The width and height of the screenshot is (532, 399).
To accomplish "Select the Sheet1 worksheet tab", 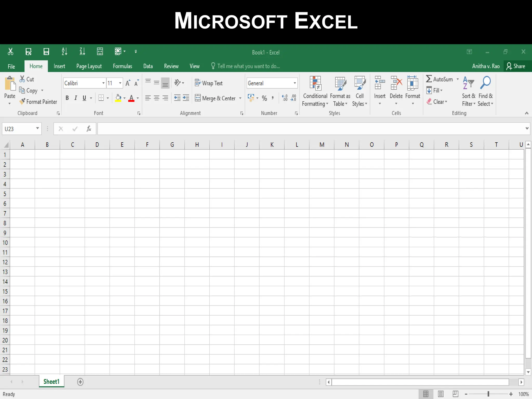I will (x=51, y=382).
